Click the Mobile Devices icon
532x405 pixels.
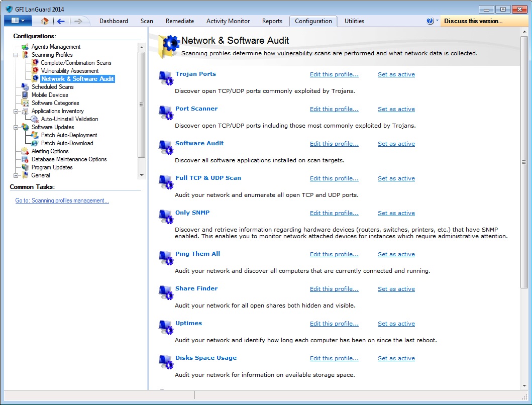pos(25,94)
